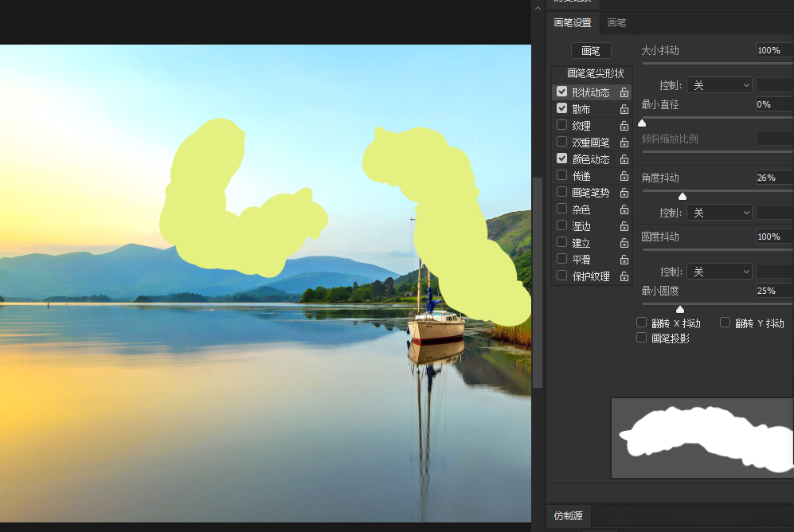Switch to the 画笔 tab
Image resolution: width=794 pixels, height=532 pixels.
coord(616,23)
